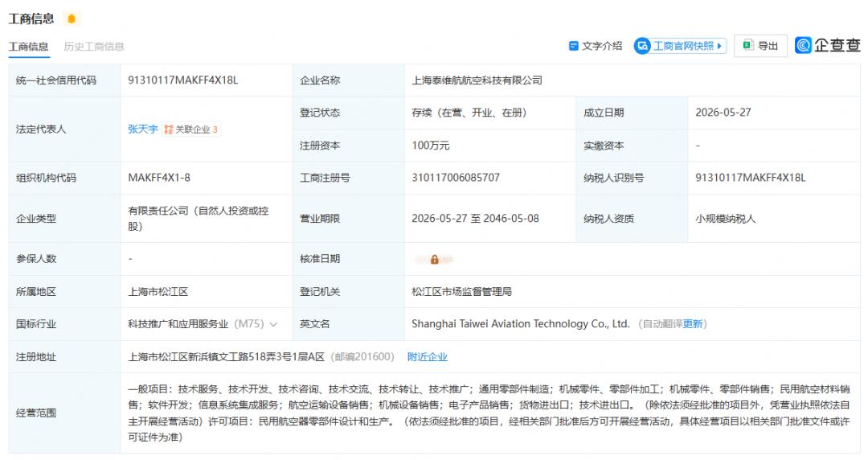The image size is (868, 460).
Task: Select region value 上海市松江区
Action: click(x=158, y=291)
